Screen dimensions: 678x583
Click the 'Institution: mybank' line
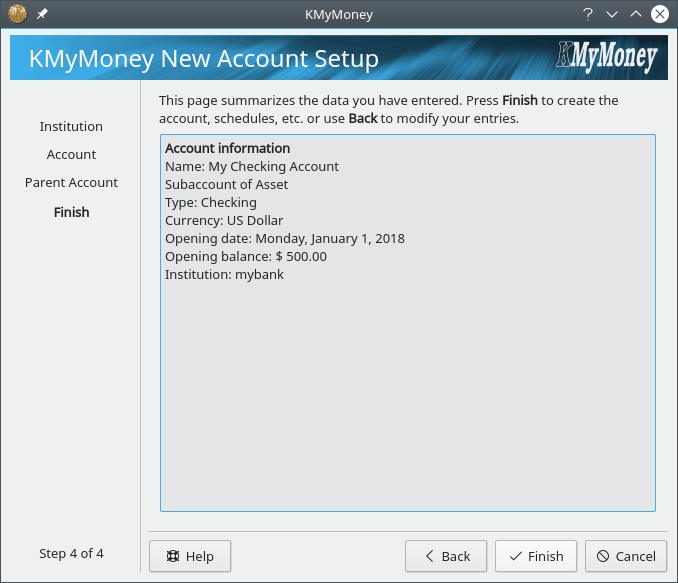(x=224, y=275)
